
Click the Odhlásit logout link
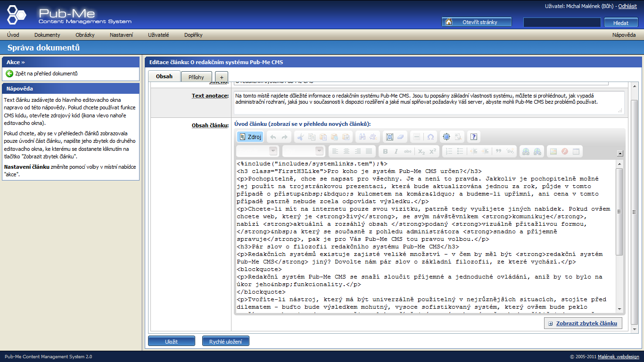point(627,6)
